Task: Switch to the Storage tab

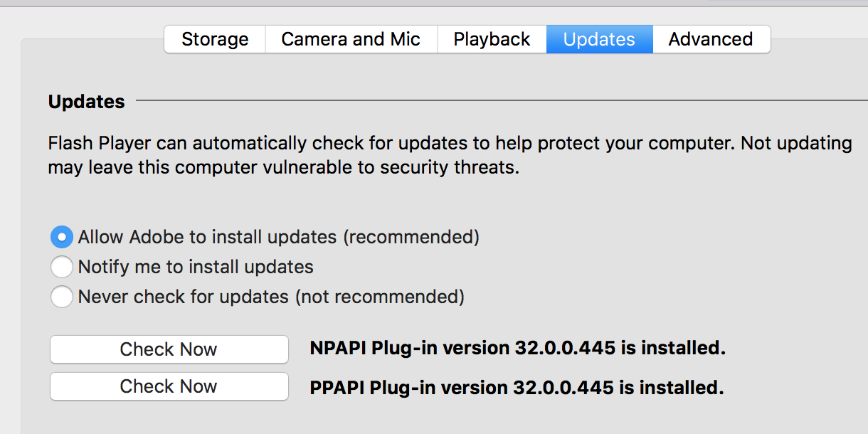Action: (215, 39)
